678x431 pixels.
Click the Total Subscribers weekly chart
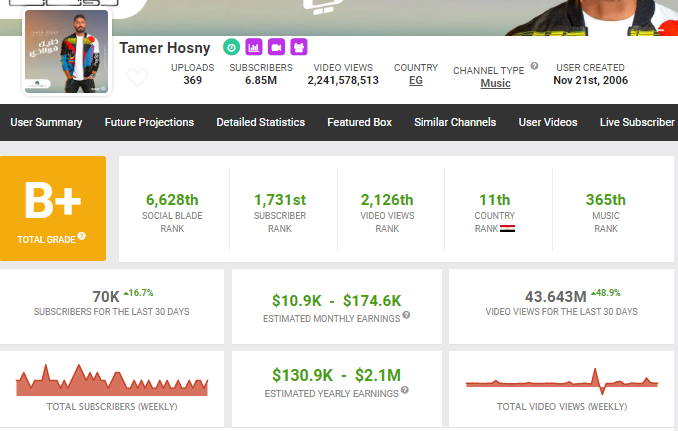tap(112, 382)
